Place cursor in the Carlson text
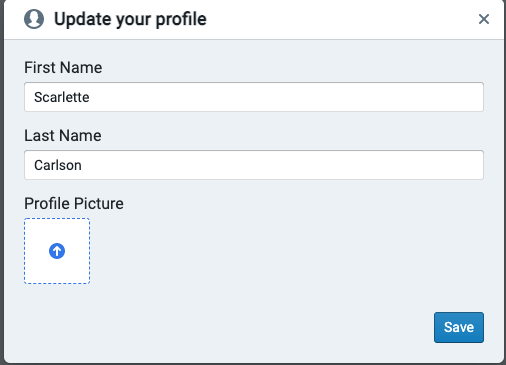The width and height of the screenshot is (506, 365). (58, 165)
